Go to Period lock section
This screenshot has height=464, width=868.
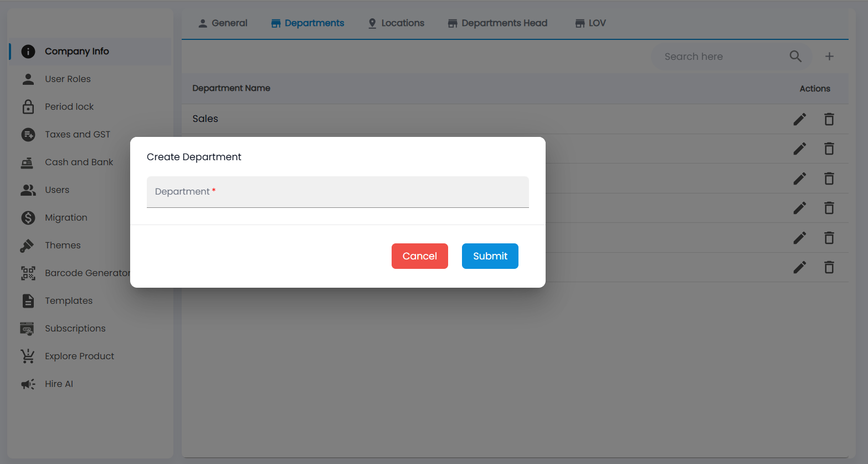[x=91, y=107]
